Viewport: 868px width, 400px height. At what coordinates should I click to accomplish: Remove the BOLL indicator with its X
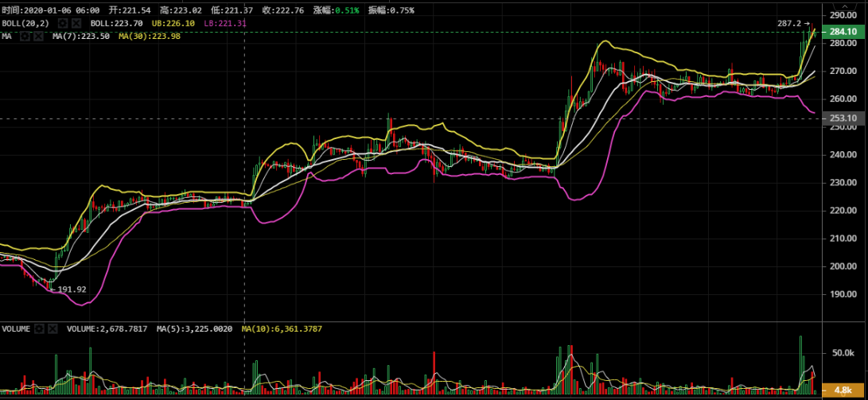[x=77, y=23]
